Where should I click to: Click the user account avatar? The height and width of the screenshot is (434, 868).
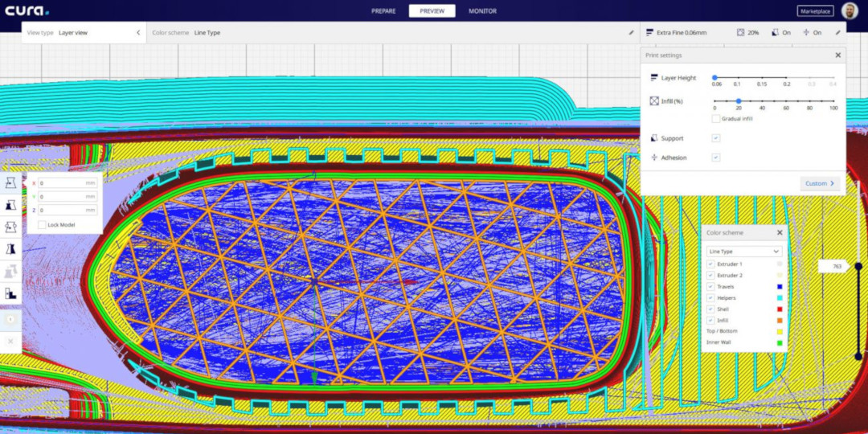849,10
